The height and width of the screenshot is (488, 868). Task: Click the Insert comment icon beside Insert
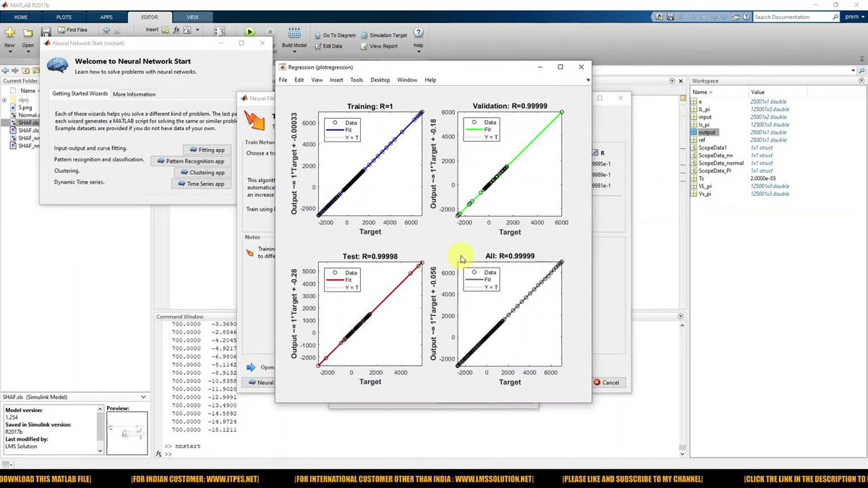tap(166, 30)
